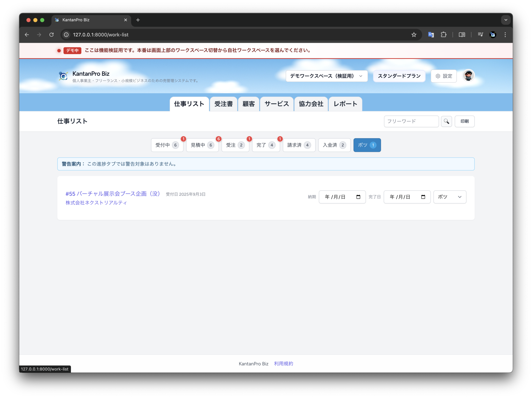Open calendar picker in 完了日 date field
The height and width of the screenshot is (398, 532).
[423, 197]
